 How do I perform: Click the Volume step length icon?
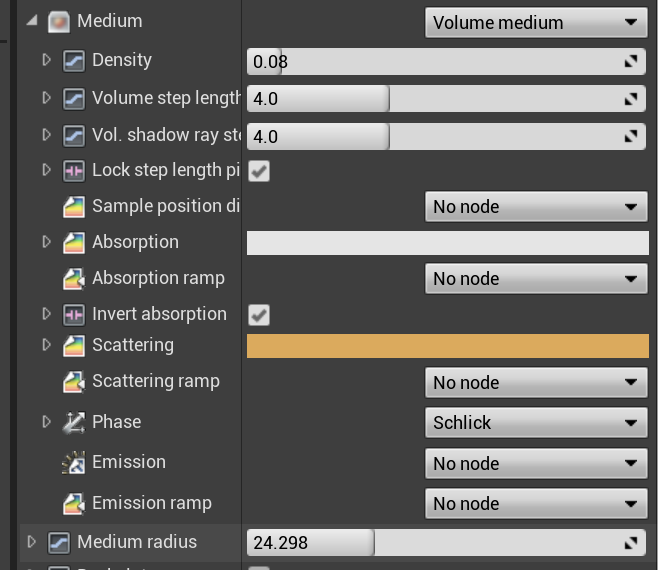coord(74,98)
